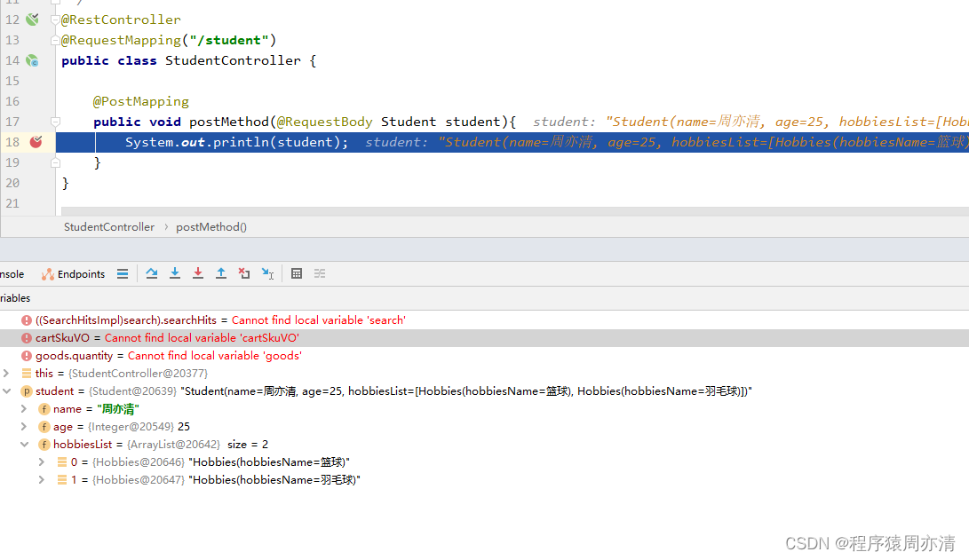Expand the first Hobbies element node
Image resolution: width=969 pixels, height=560 pixels.
tap(41, 461)
